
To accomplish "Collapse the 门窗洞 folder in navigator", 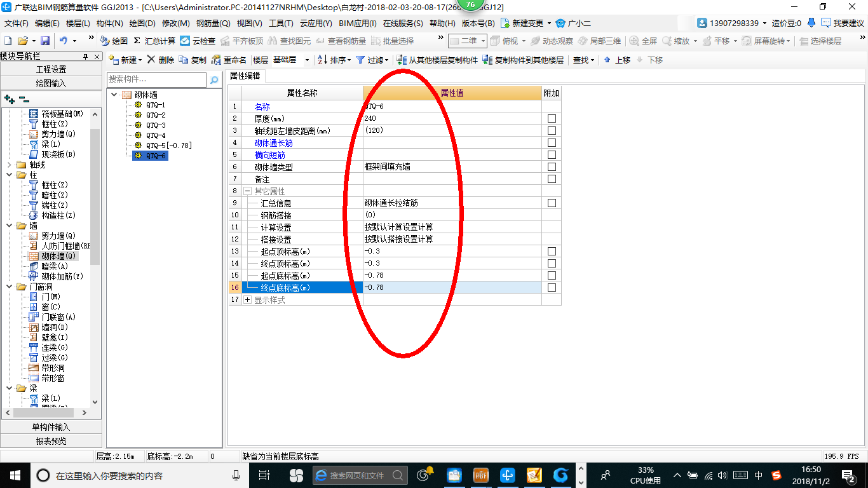I will click(x=9, y=287).
